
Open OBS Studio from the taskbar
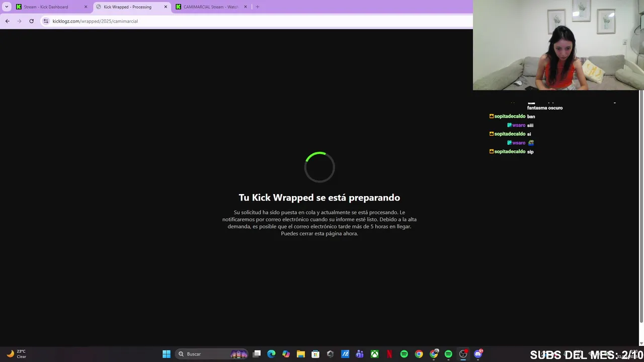463,354
